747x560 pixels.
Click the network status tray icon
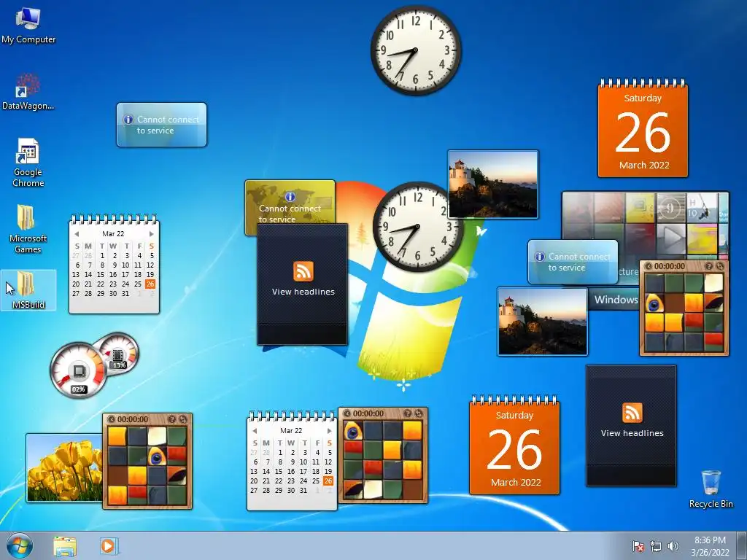click(x=656, y=546)
